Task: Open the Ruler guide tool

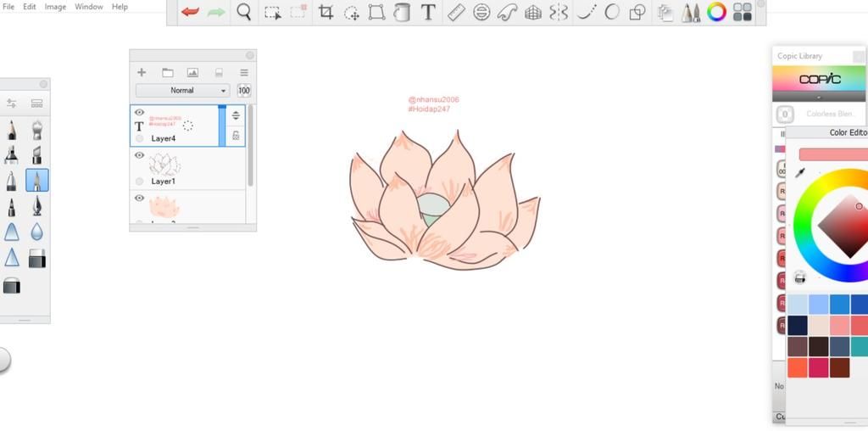Action: pos(456,12)
